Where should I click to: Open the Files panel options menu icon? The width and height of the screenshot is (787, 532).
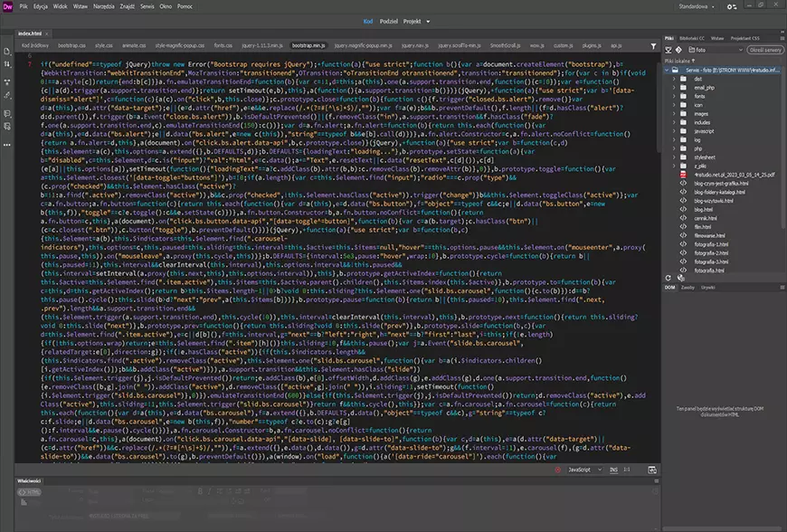[782, 38]
